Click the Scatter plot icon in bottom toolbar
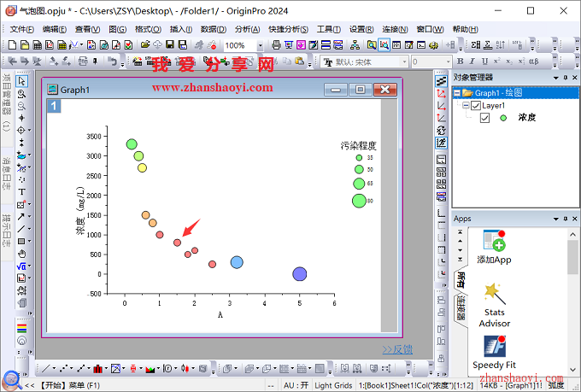581x392 pixels. [64, 368]
